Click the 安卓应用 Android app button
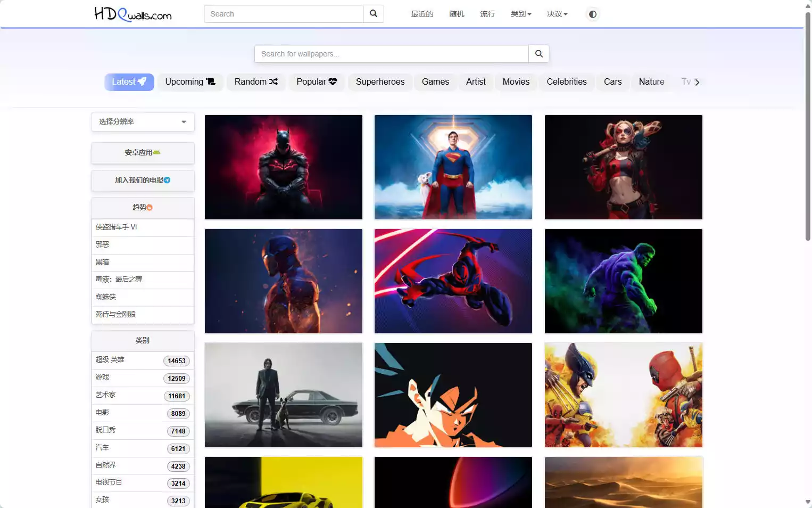Screen dimensions: 812x508 (x=143, y=153)
